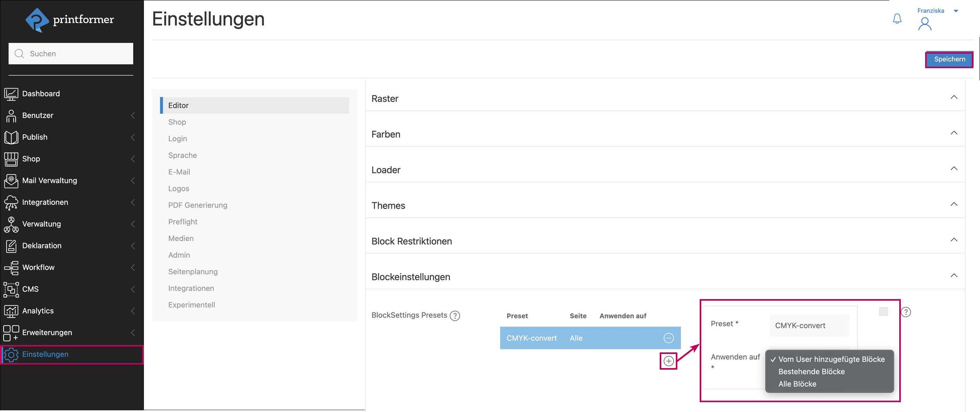Image resolution: width=980 pixels, height=412 pixels.
Task: Click the printformer logo
Action: pos(70,20)
